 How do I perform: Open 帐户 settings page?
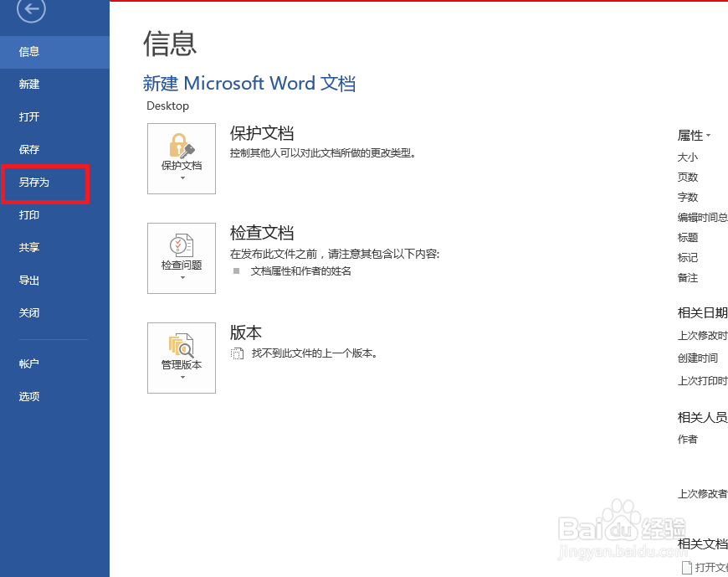(x=54, y=363)
